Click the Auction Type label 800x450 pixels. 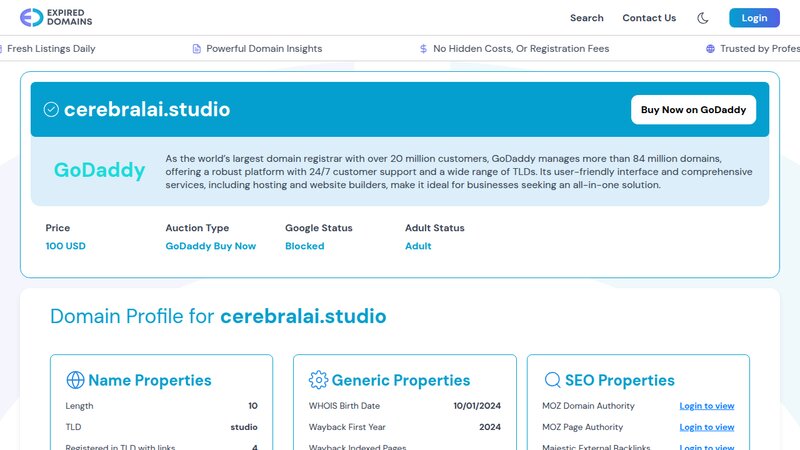pos(197,228)
